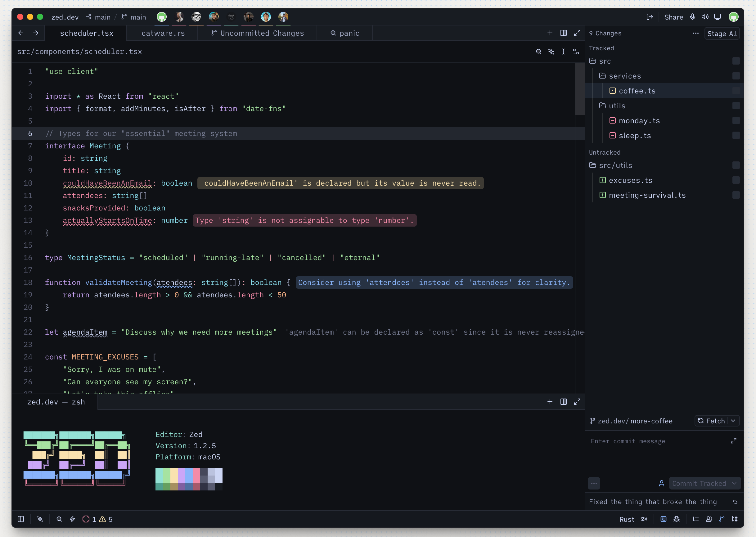Click the Fetch button

(711, 421)
